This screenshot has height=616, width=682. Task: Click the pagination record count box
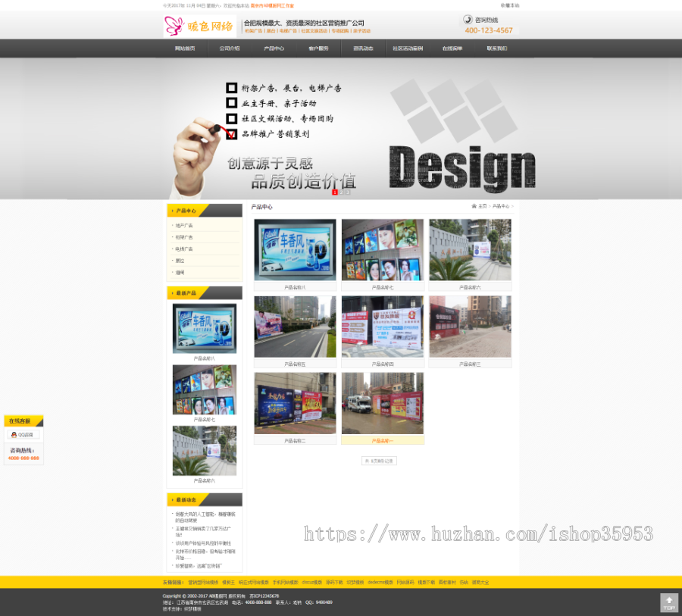380,461
